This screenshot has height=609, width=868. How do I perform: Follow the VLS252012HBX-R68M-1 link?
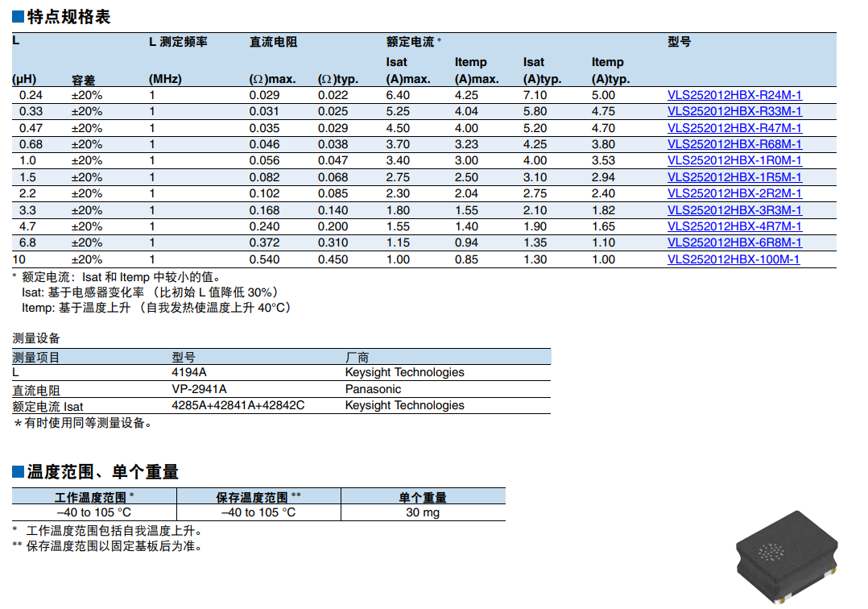tap(734, 144)
